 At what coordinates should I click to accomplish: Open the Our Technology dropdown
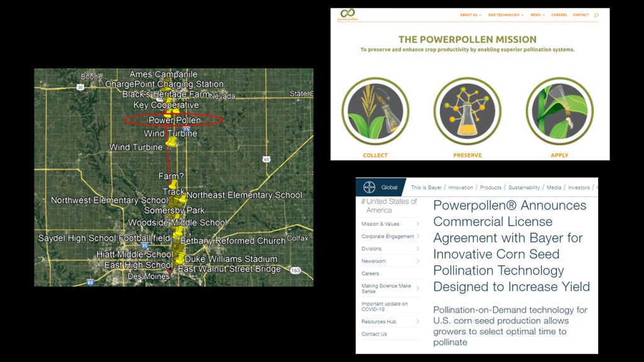pos(506,15)
